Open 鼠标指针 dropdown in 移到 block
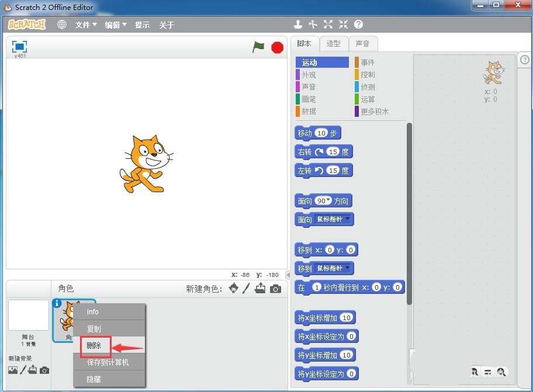Screen dimensions: 533x392 point(333,268)
